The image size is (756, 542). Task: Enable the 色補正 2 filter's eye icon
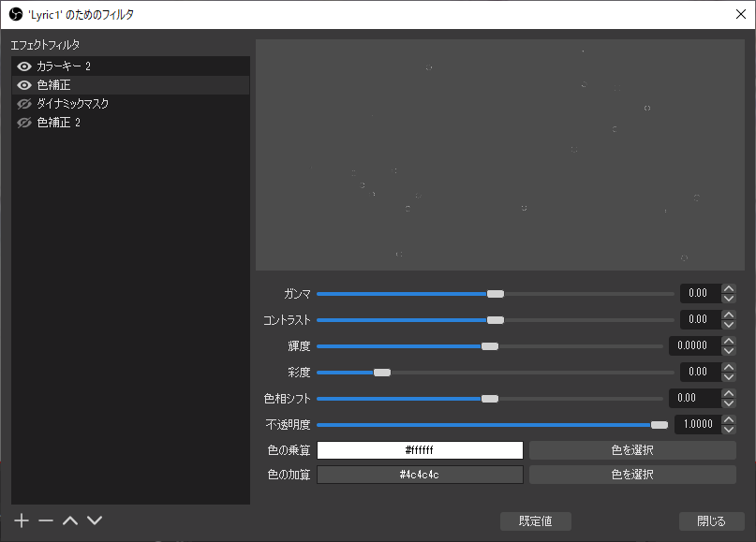(24, 123)
